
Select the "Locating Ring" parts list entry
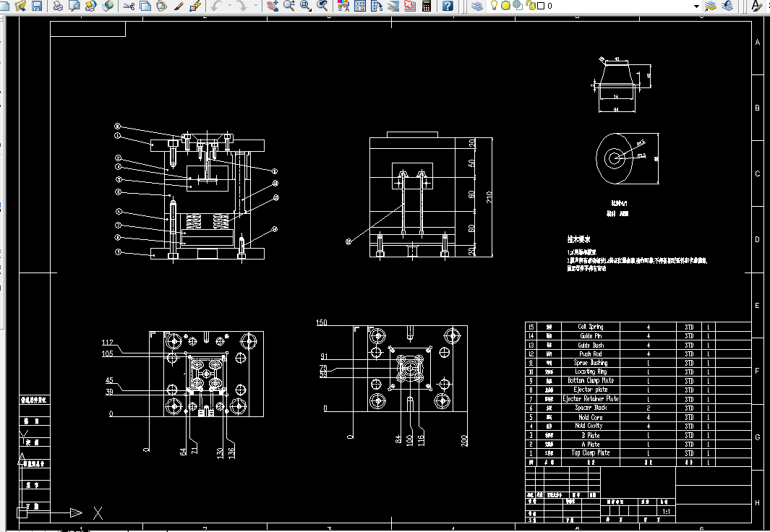[590, 372]
